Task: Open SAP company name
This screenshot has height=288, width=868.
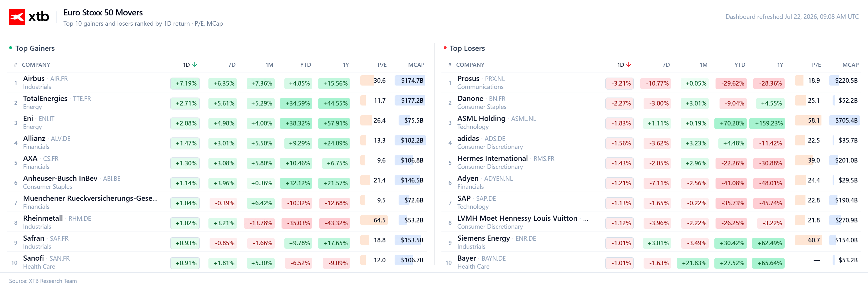Action: [x=464, y=198]
